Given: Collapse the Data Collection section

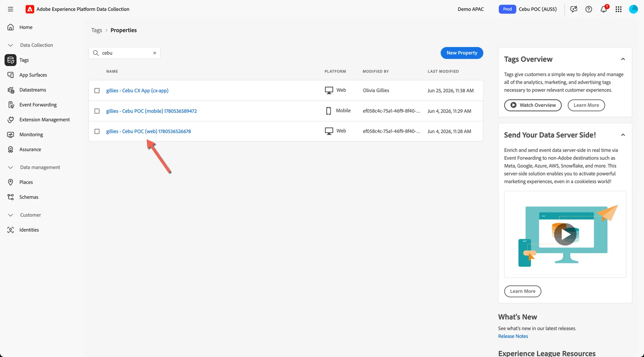Looking at the screenshot, I should [x=10, y=45].
